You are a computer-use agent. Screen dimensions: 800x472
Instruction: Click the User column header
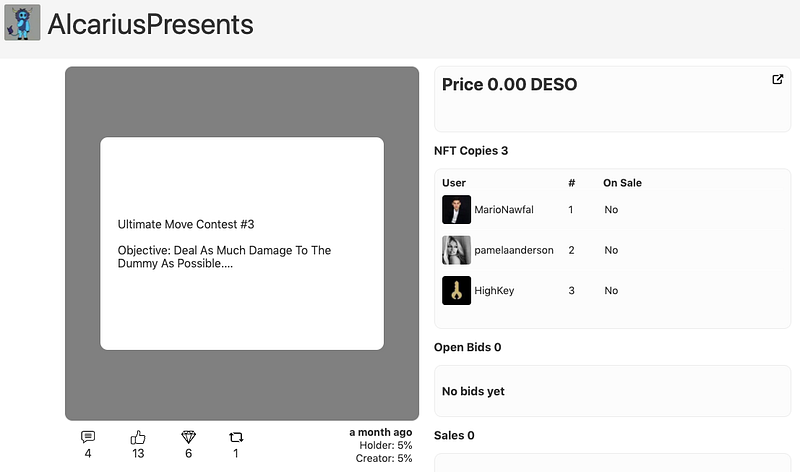[x=454, y=183]
